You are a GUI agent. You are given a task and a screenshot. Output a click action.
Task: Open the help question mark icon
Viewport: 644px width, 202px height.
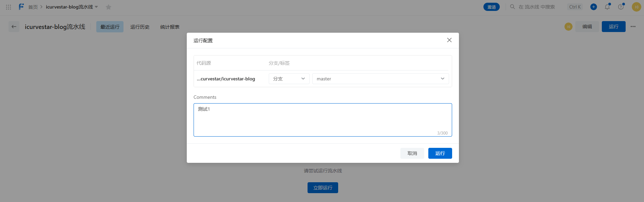[x=621, y=7]
